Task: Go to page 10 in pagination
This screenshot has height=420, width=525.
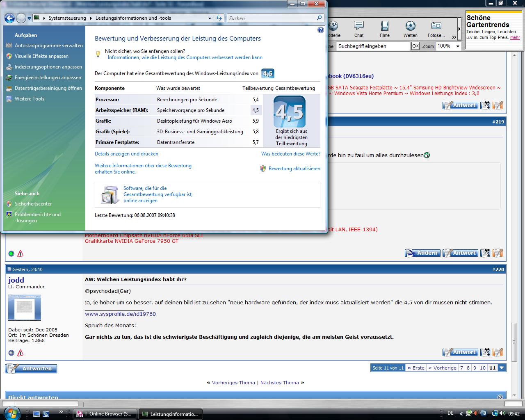Action: (x=483, y=368)
